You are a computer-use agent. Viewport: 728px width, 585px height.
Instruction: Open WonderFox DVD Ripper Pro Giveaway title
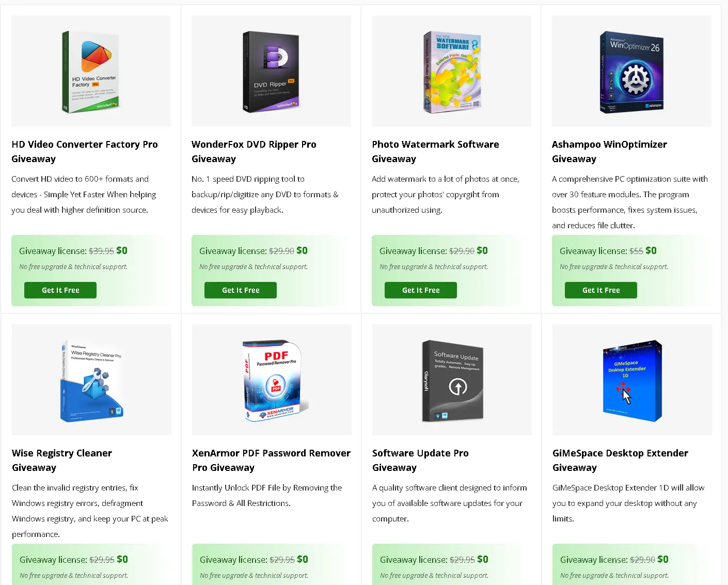254,152
